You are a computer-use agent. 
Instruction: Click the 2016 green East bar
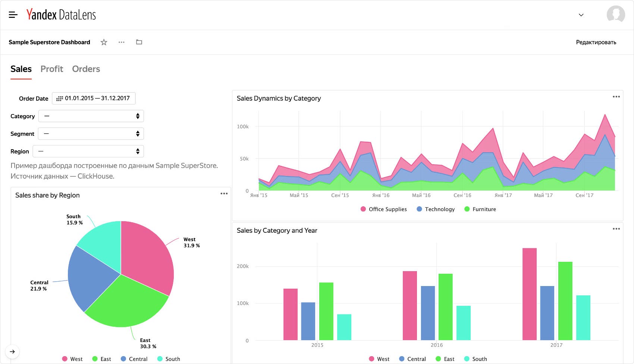[x=446, y=307]
